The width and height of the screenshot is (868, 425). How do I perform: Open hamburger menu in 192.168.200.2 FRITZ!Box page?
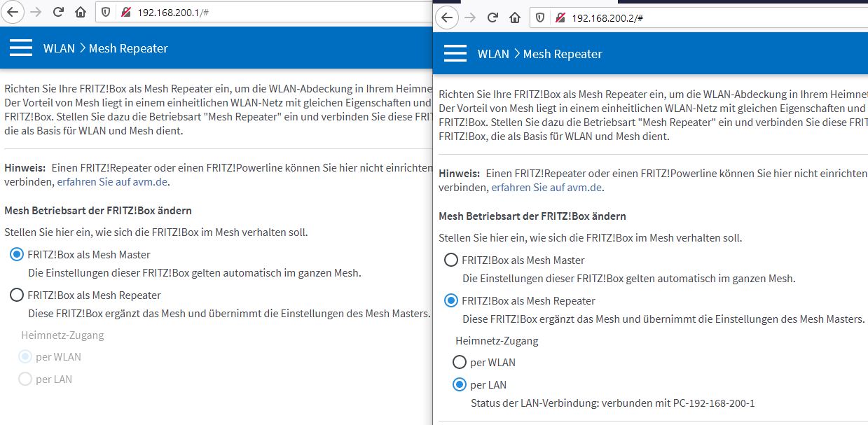point(455,53)
